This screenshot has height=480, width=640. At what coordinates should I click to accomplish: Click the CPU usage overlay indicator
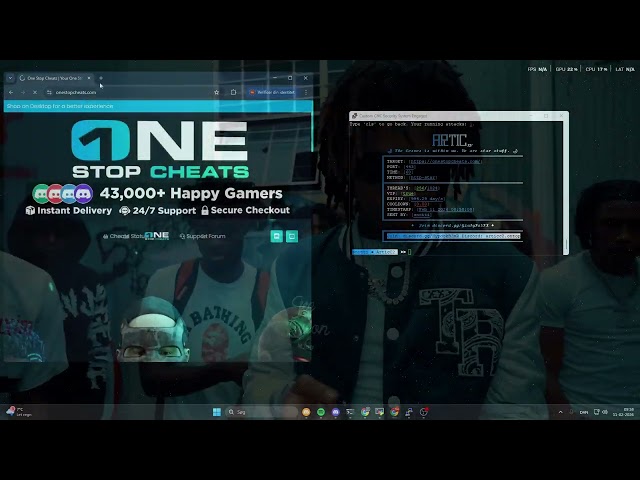pos(596,69)
